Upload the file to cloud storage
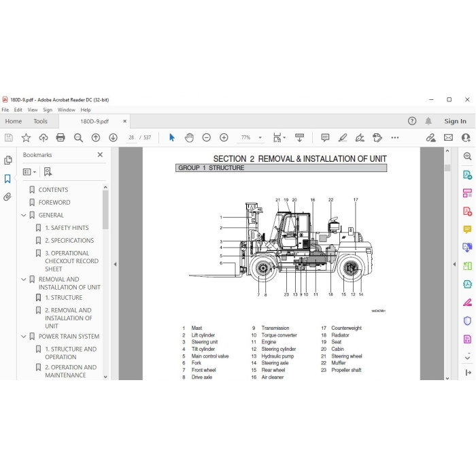Screen dimensions: 476x476 tap(44, 138)
